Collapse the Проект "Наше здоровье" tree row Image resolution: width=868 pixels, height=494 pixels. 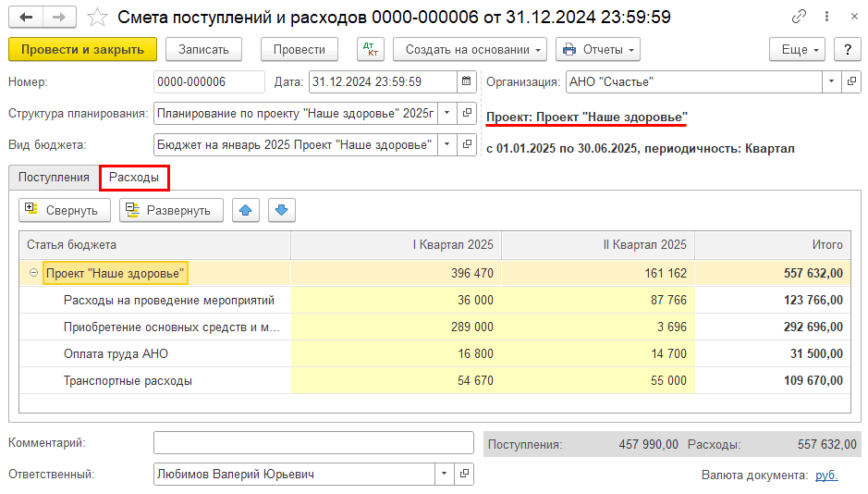[34, 273]
